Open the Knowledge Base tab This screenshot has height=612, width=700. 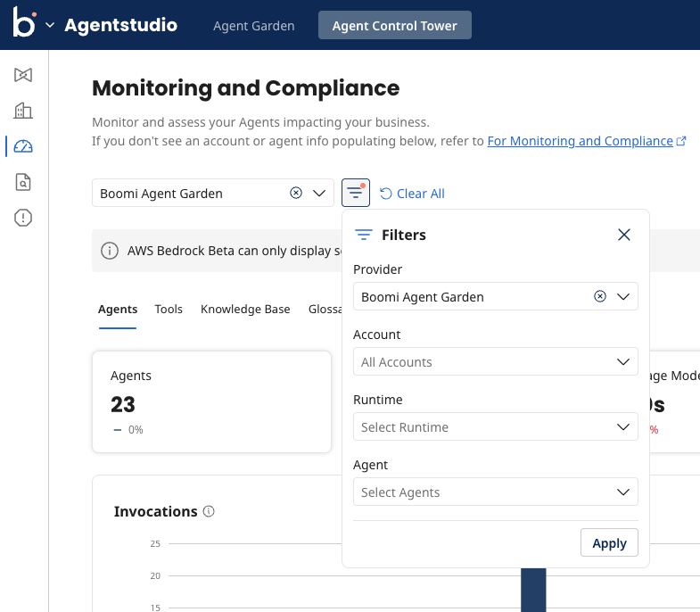[x=245, y=310]
